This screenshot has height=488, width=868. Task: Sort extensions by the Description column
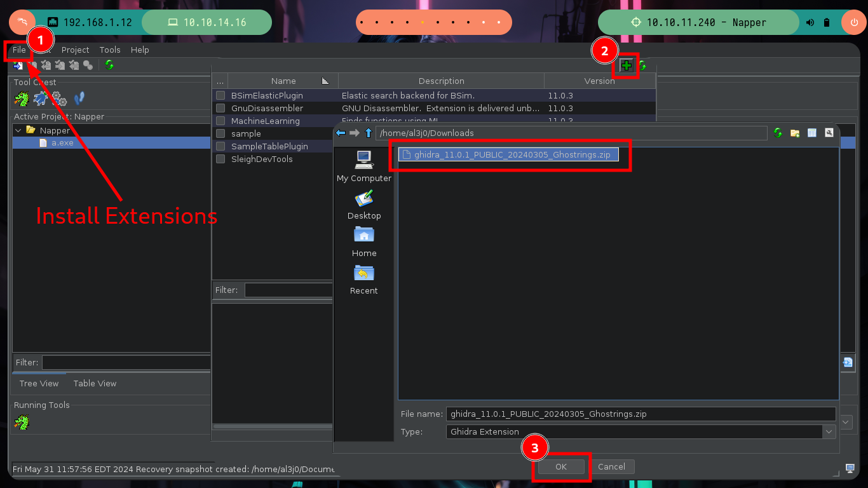point(441,81)
